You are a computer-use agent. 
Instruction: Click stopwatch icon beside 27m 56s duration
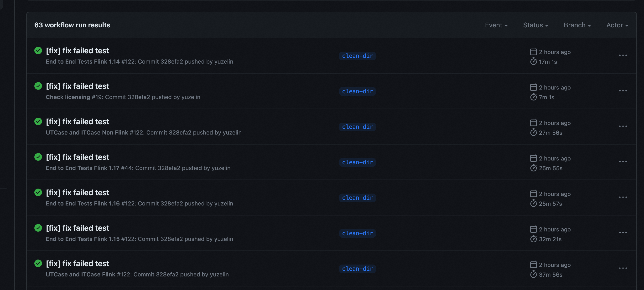(x=533, y=133)
